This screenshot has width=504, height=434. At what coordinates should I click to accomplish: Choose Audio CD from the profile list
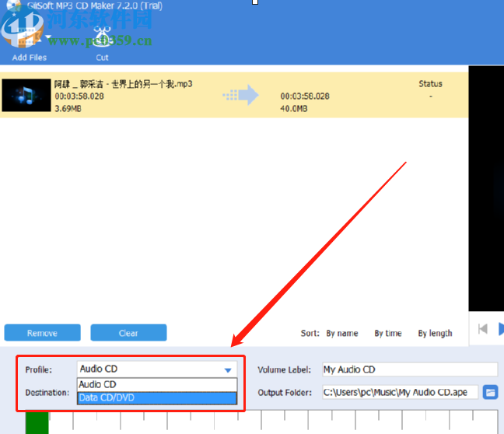[157, 384]
